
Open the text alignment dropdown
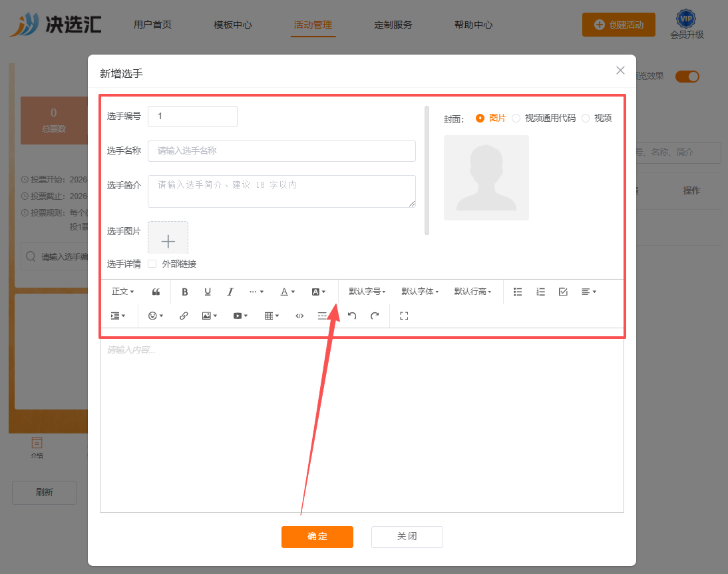[589, 292]
